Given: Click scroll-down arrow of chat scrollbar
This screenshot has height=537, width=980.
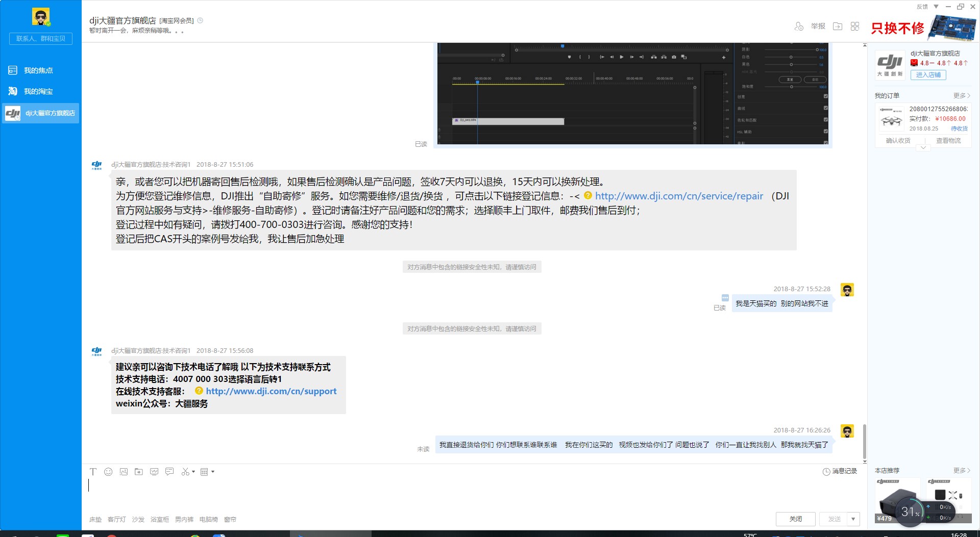Looking at the screenshot, I should (865, 462).
